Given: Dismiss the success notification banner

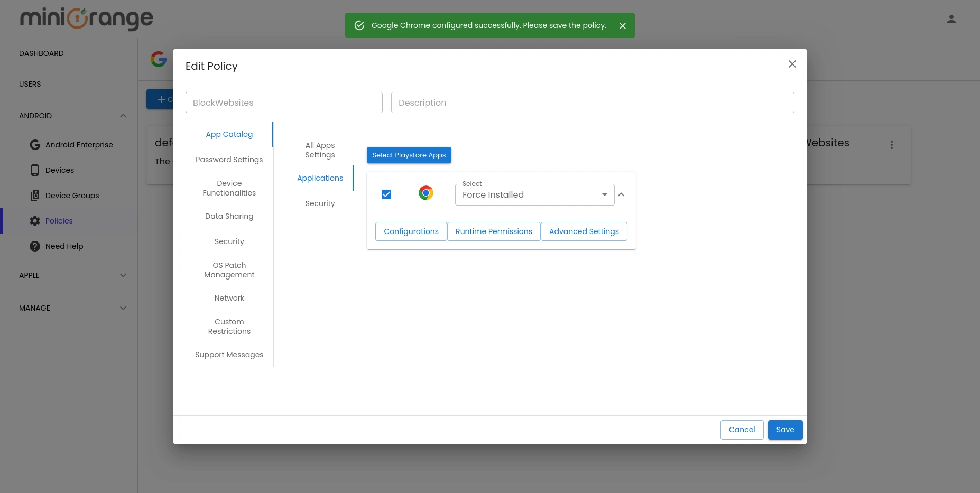Looking at the screenshot, I should (x=622, y=26).
